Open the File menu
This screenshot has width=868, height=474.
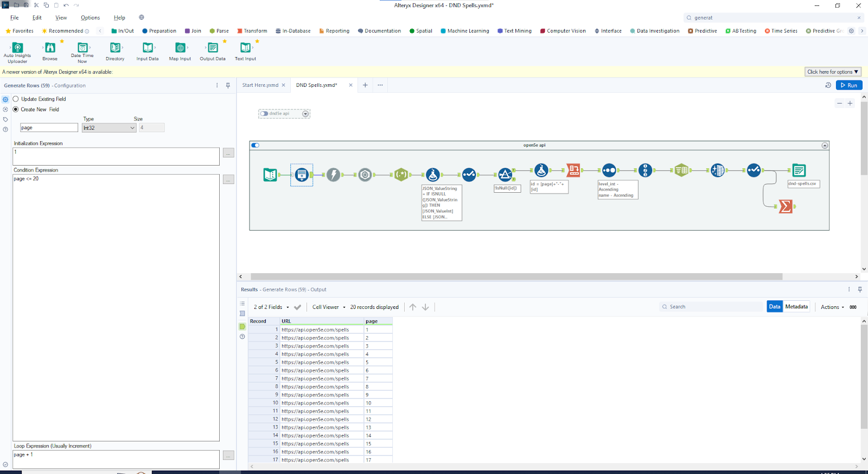(x=15, y=17)
